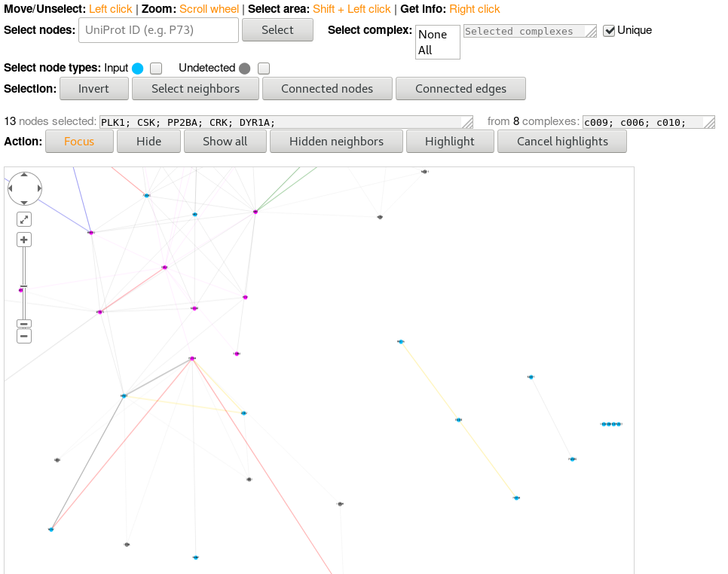
Task: Click the fit-to-screen expand icon
Action: (24, 218)
